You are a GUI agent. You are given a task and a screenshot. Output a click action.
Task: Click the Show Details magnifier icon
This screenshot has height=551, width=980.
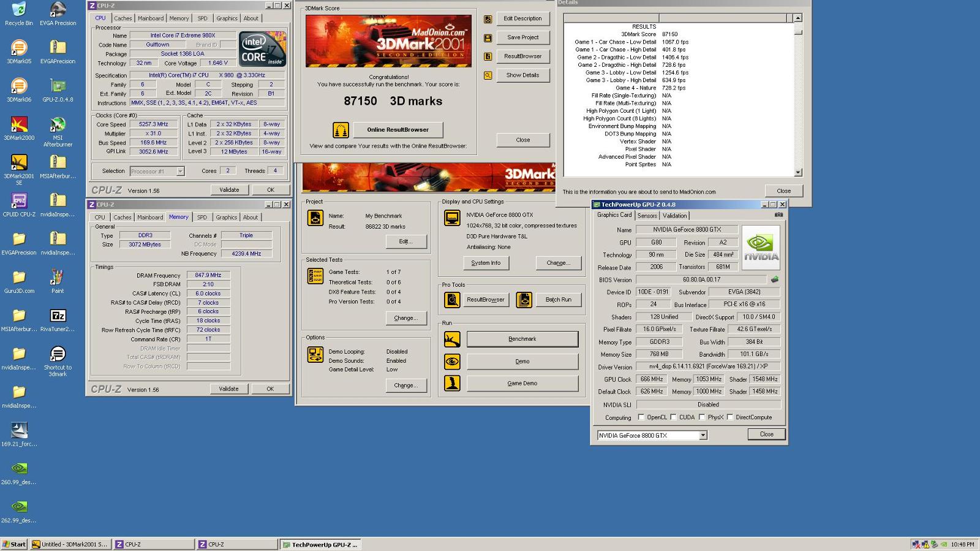(488, 75)
